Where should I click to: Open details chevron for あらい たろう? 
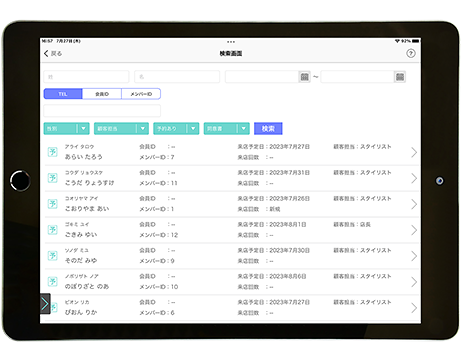[x=414, y=152]
